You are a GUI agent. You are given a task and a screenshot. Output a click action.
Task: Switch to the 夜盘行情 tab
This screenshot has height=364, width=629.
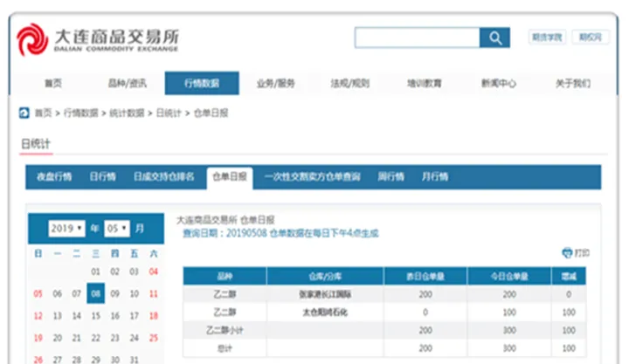[54, 177]
